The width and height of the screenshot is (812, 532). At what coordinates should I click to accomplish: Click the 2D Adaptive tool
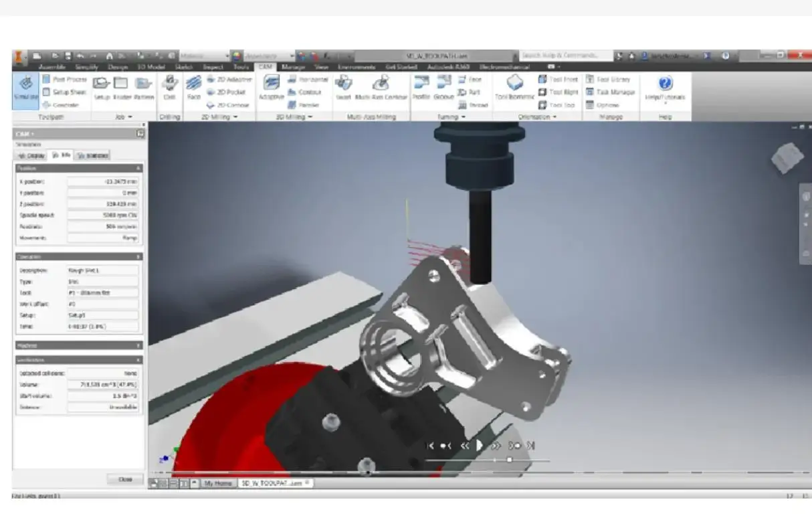click(229, 80)
